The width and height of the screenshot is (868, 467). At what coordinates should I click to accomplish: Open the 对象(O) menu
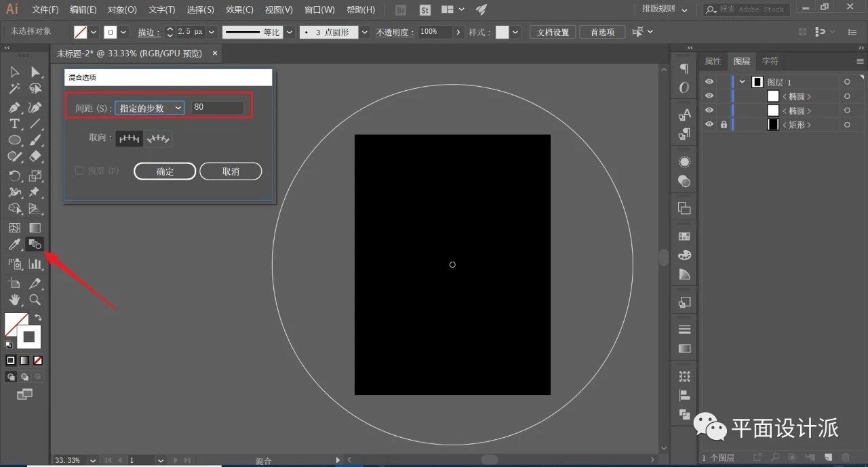[122, 9]
